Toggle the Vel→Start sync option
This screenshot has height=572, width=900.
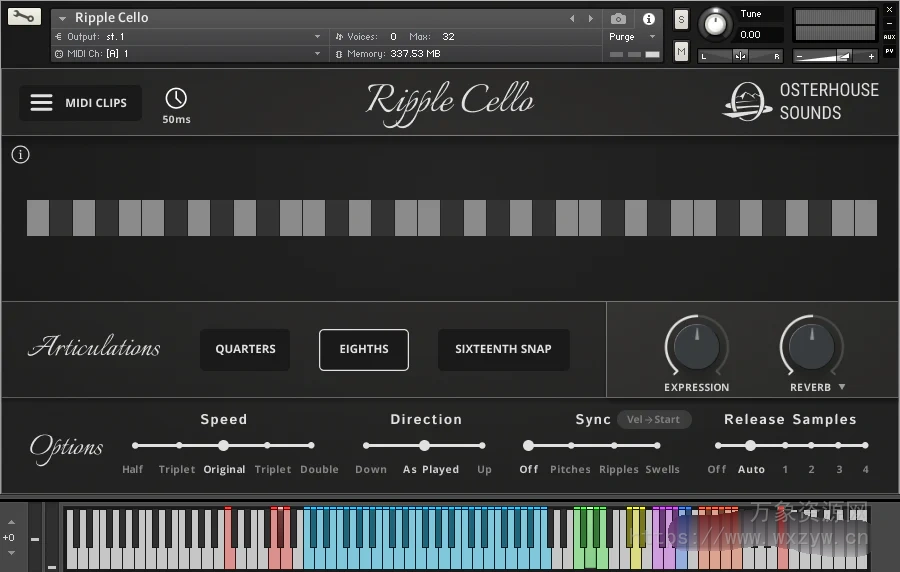(654, 419)
